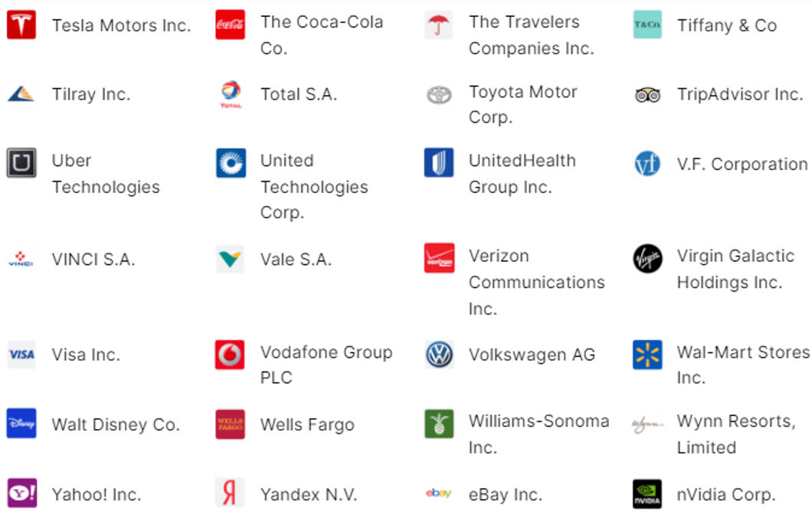Open the Wells Fargo company link
The image size is (812, 524).
(307, 425)
